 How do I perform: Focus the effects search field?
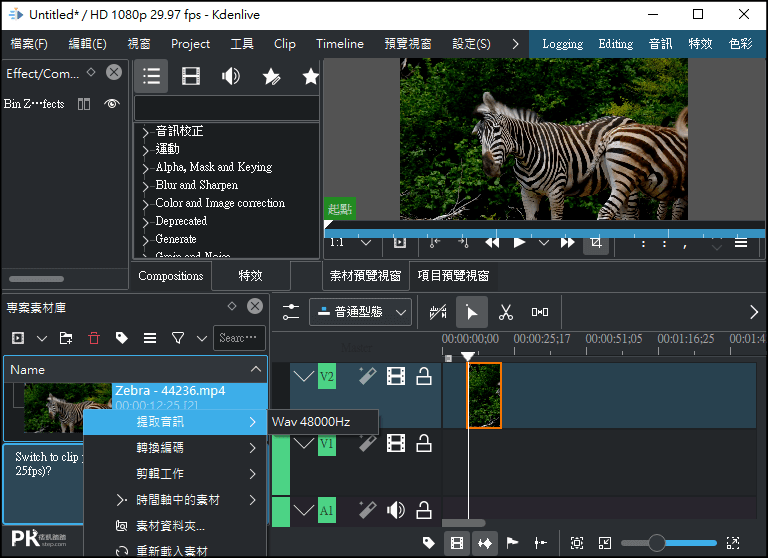[227, 108]
